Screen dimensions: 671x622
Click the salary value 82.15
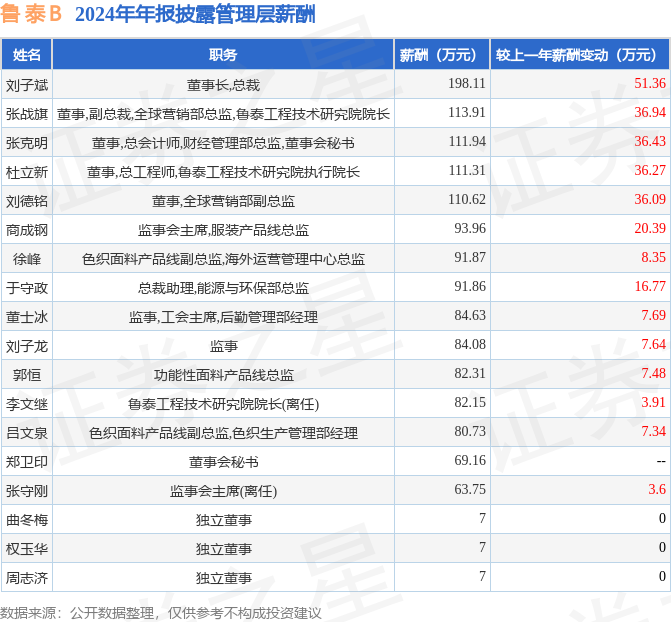(470, 402)
